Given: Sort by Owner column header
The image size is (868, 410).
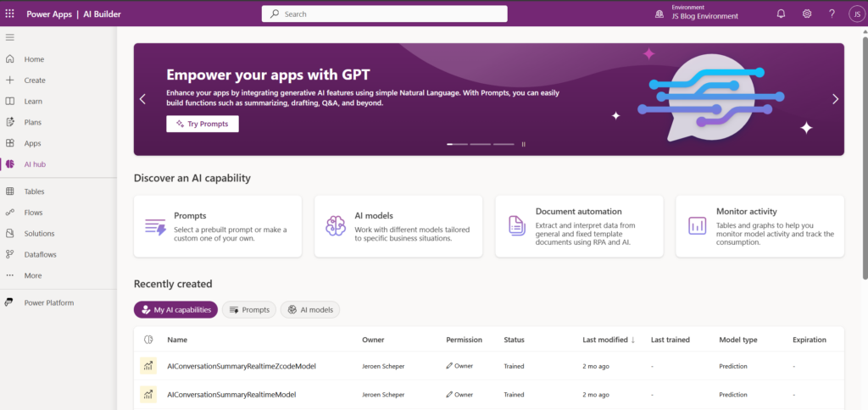Looking at the screenshot, I should [373, 340].
